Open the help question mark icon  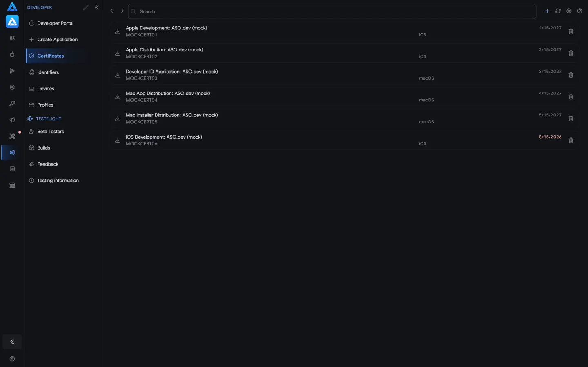(580, 11)
